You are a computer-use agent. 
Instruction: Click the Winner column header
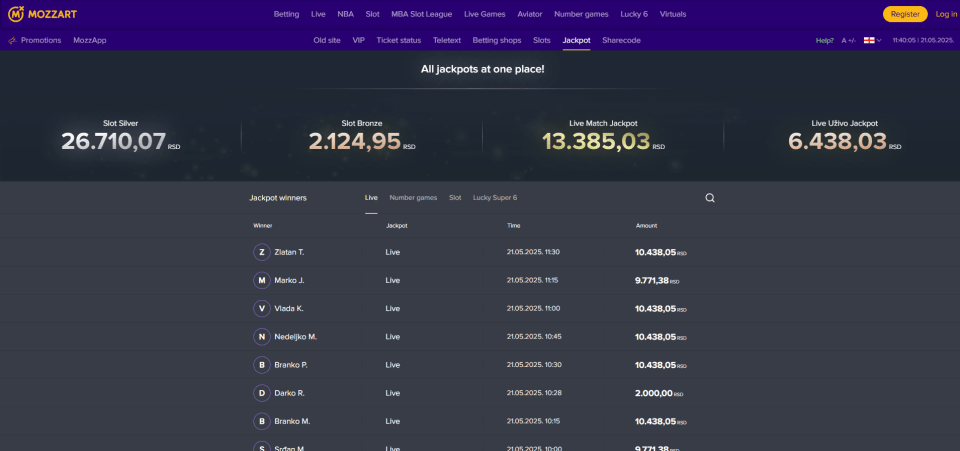point(263,226)
